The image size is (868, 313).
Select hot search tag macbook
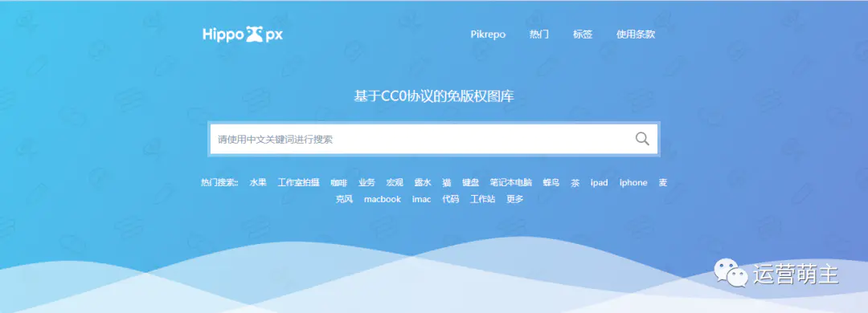(x=382, y=199)
